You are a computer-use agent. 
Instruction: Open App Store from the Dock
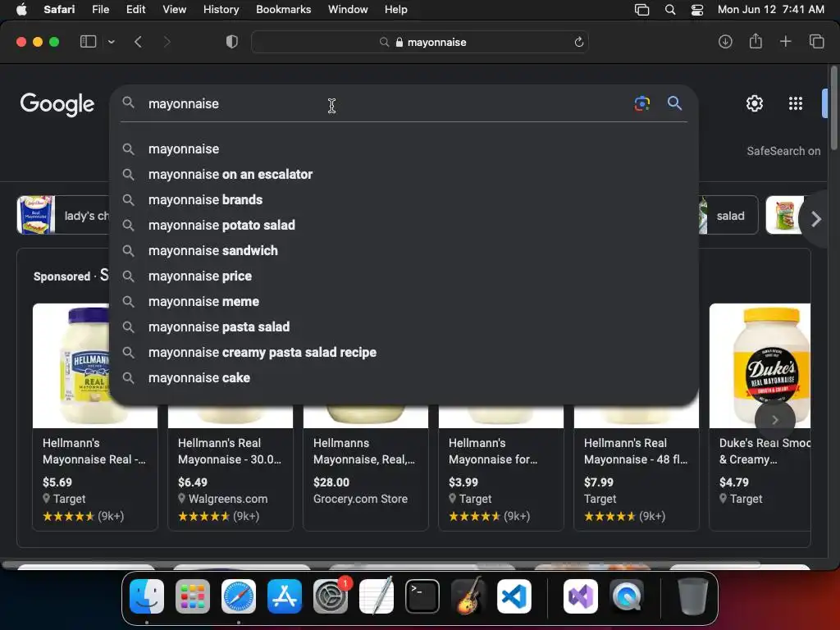tap(285, 596)
